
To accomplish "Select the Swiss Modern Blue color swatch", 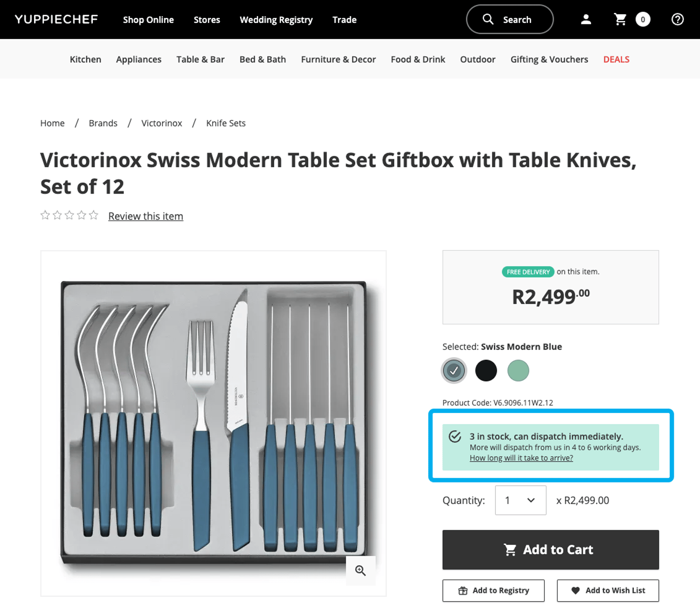I will click(x=454, y=370).
